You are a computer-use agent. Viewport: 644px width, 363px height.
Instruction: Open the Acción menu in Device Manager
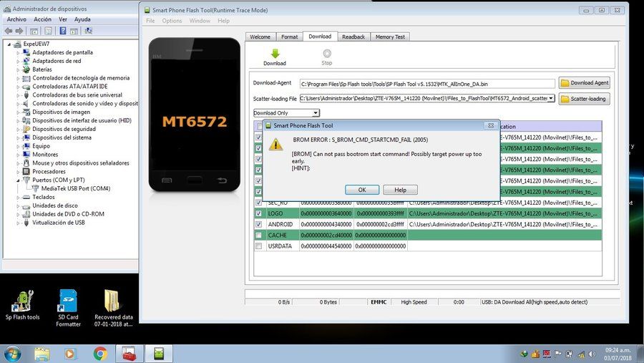(43, 19)
